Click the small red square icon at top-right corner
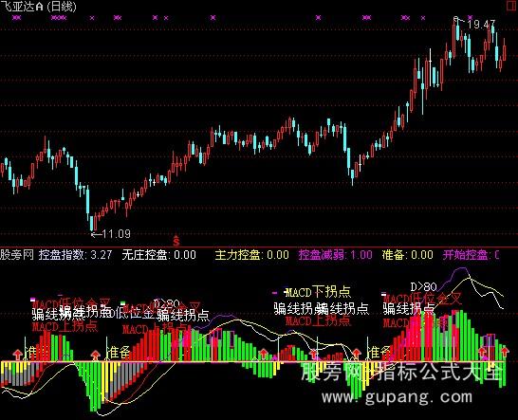Viewport: 518px width, 420px height. click(511, 6)
